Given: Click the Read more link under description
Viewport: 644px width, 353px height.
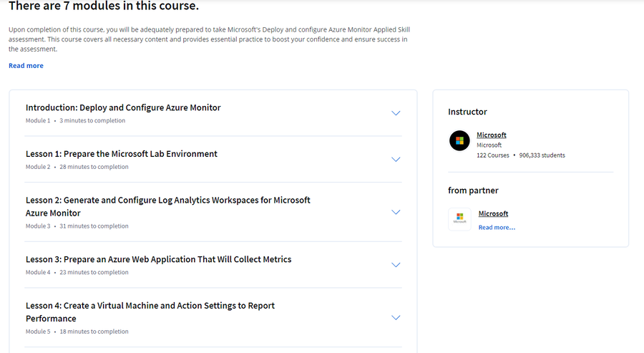Looking at the screenshot, I should 26,66.
